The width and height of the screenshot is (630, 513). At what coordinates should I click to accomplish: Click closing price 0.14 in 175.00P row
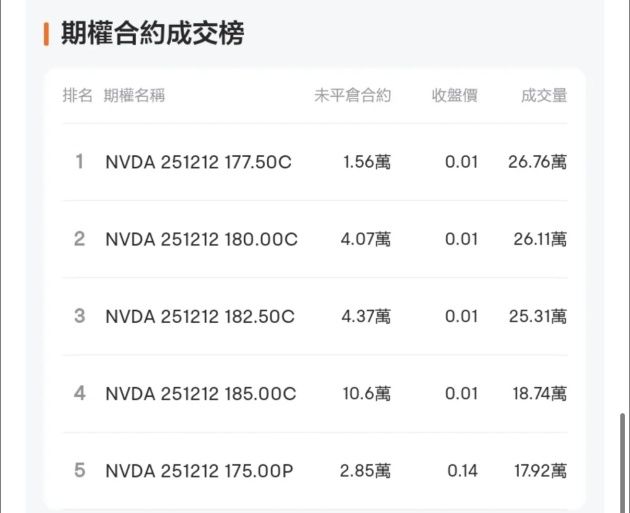462,470
